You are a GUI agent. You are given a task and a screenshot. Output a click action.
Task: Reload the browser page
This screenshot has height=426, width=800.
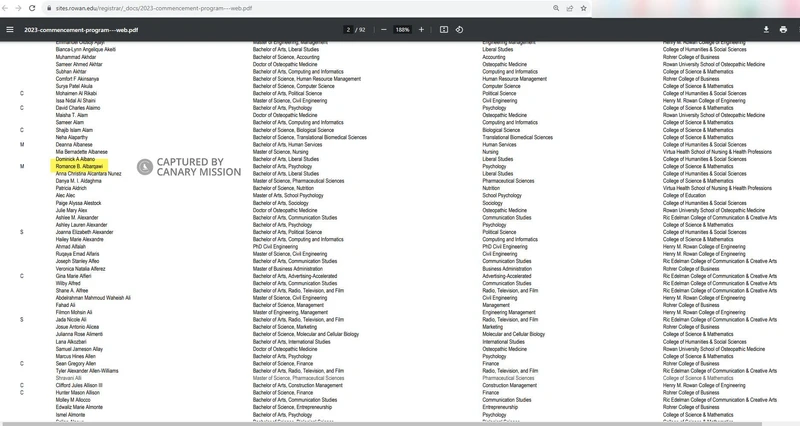32,8
